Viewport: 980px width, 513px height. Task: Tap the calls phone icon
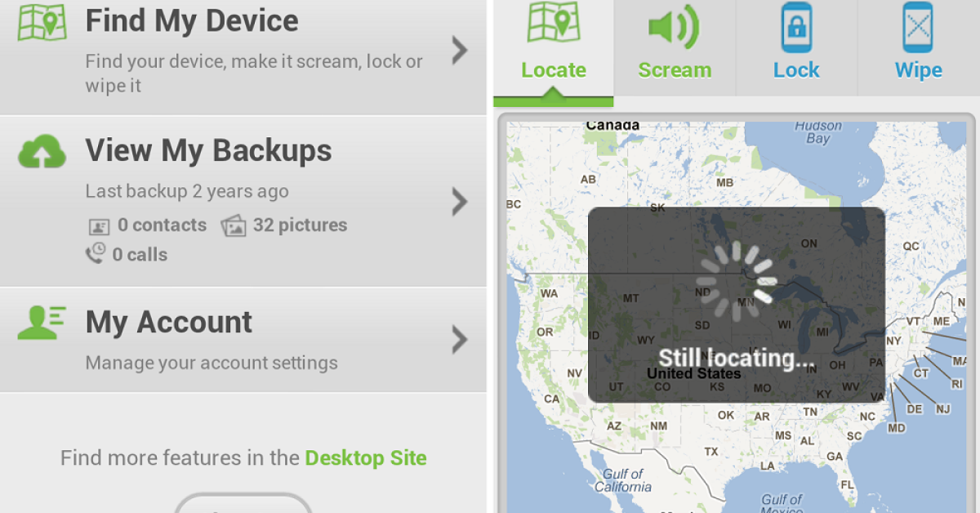tap(96, 253)
